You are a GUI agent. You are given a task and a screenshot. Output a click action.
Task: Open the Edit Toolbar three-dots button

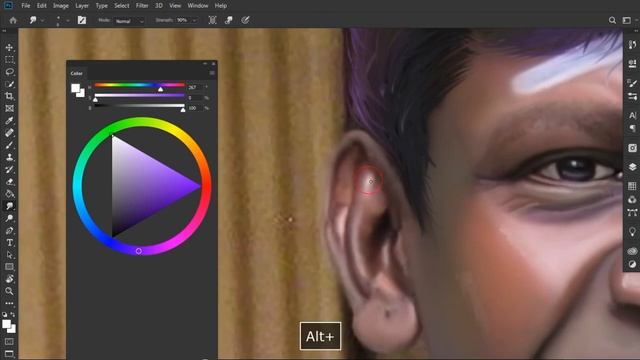9,303
